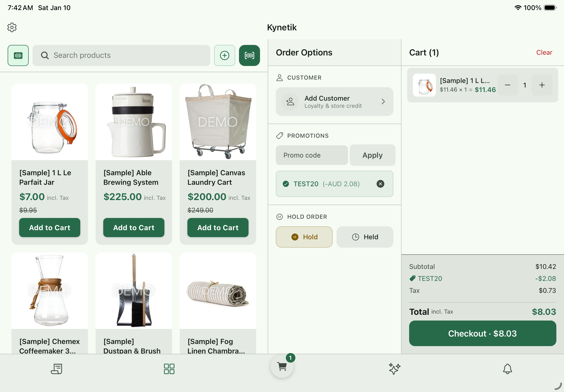
Task: Toggle the light-green barcode view button
Action: click(x=18, y=55)
